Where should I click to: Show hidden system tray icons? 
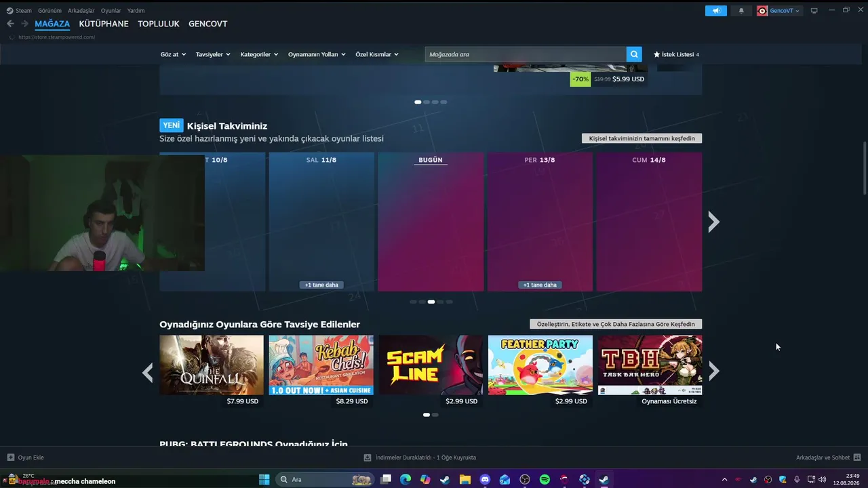tap(724, 480)
